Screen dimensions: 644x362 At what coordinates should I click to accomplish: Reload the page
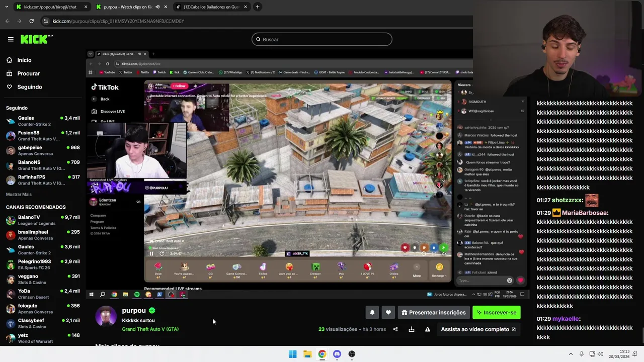coord(31,21)
